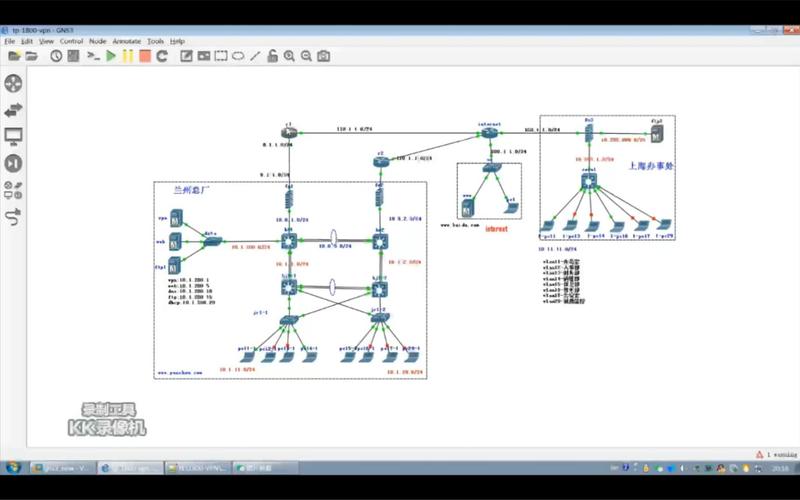Start all nodes with the green play icon
Screen dimensions: 800x500
pyautogui.click(x=111, y=56)
